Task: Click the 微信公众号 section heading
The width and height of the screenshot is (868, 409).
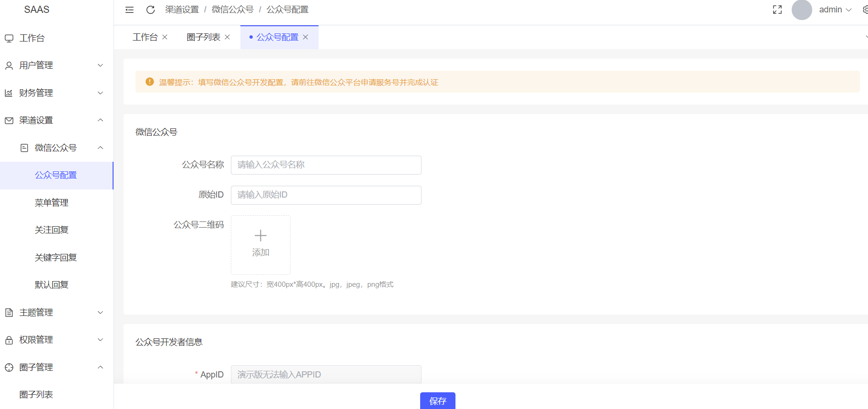Action: tap(156, 132)
